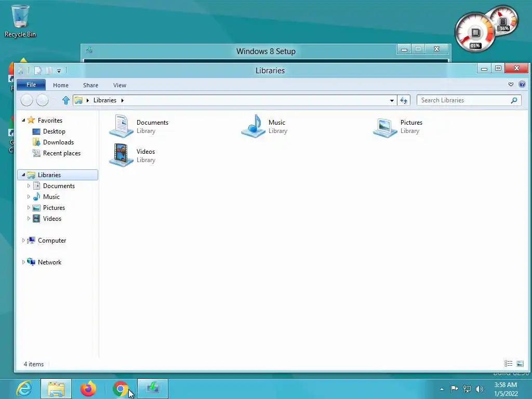
Task: Open the File menu tab
Action: [31, 85]
